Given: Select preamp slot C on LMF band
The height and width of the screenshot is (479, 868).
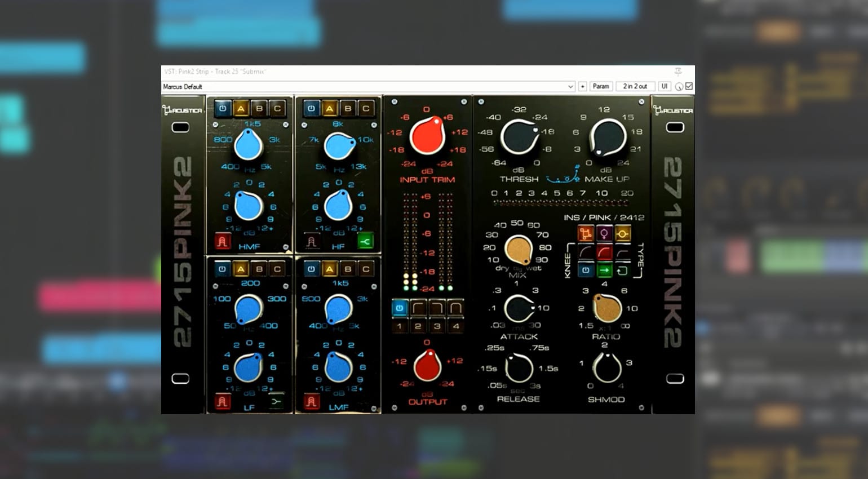Looking at the screenshot, I should pos(366,269).
